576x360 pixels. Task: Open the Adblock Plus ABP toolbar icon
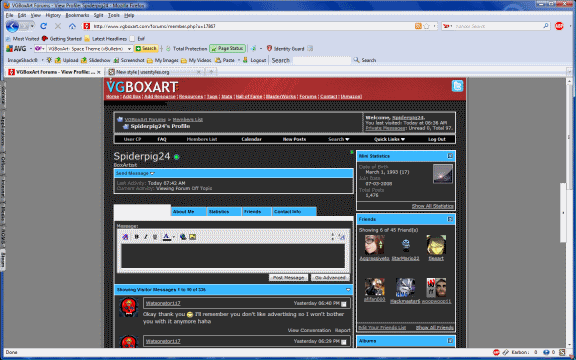click(559, 26)
